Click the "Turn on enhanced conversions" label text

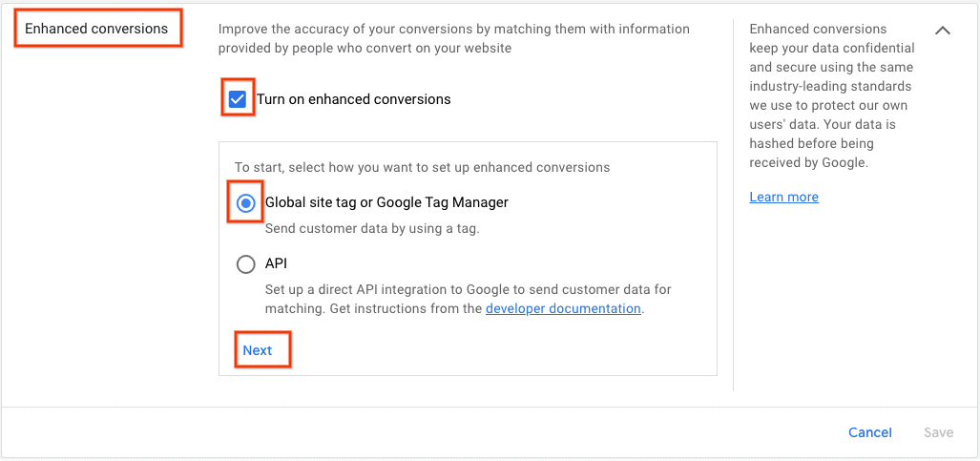tap(354, 99)
